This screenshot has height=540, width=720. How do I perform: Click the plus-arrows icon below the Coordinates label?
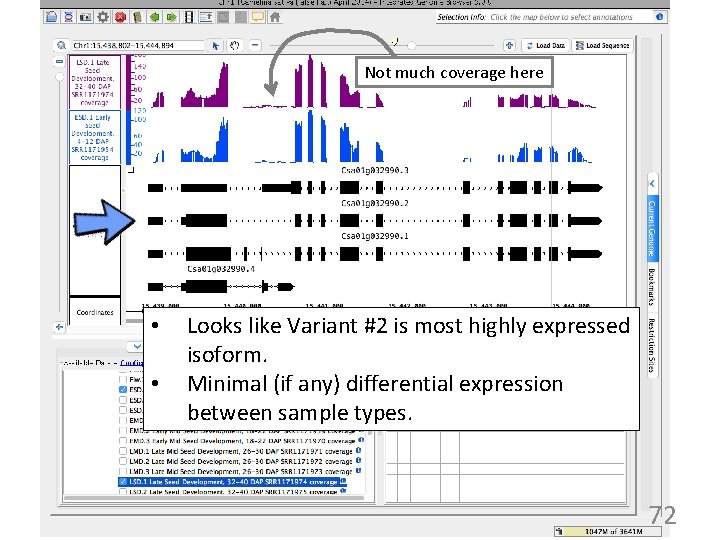[x=59, y=327]
